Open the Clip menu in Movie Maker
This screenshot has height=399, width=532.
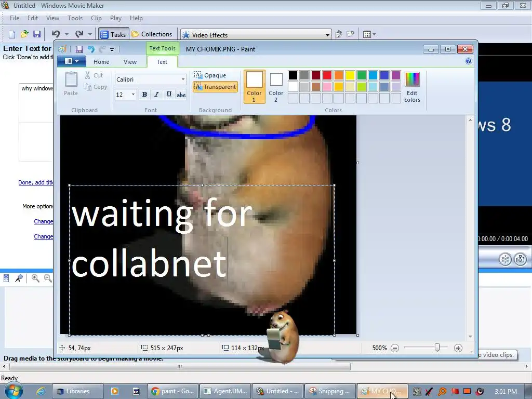[x=96, y=18]
